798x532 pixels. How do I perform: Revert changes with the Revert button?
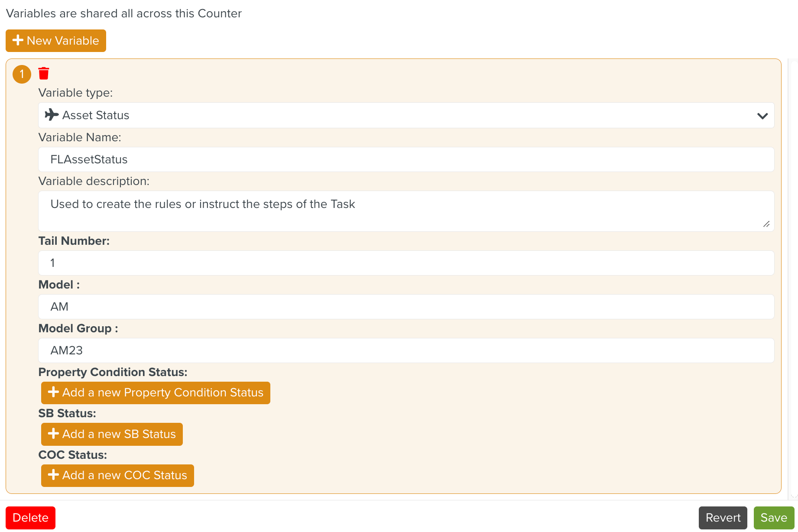(x=723, y=518)
